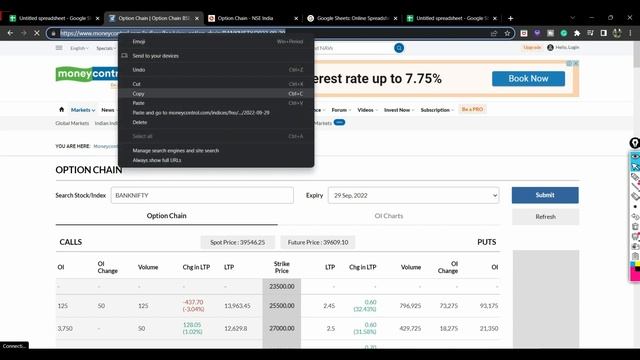Expand the Invest Now nav menu
The image size is (640, 360).
pos(399,110)
